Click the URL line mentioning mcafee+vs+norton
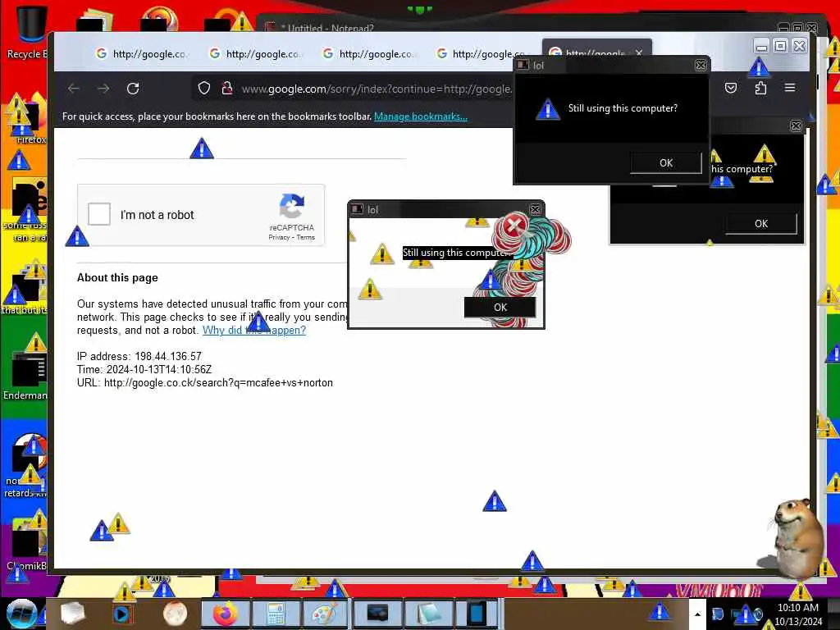840x630 pixels. 204,382
